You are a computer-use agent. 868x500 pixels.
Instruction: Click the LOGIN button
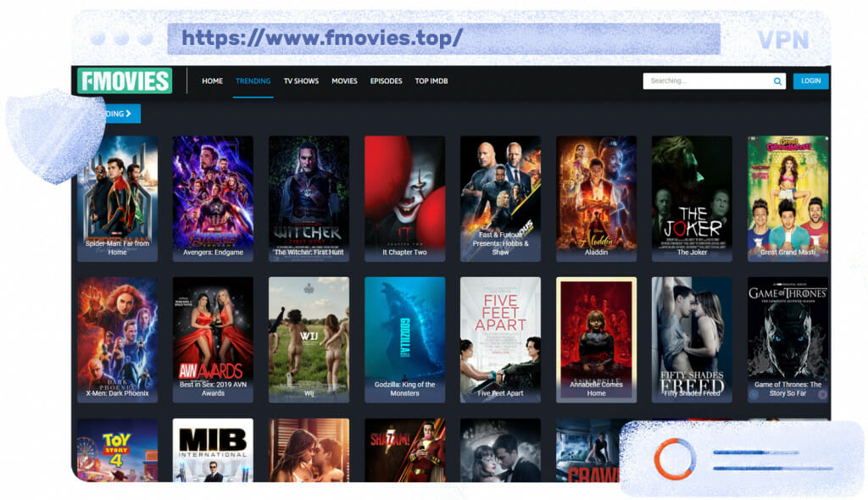tap(810, 81)
